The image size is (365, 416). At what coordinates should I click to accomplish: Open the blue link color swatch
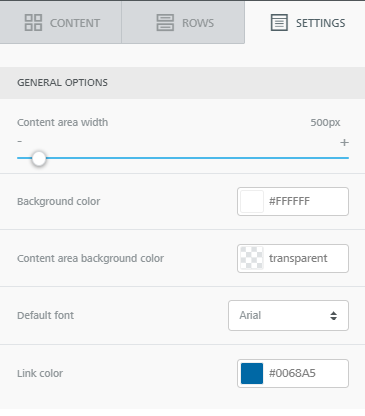point(252,373)
